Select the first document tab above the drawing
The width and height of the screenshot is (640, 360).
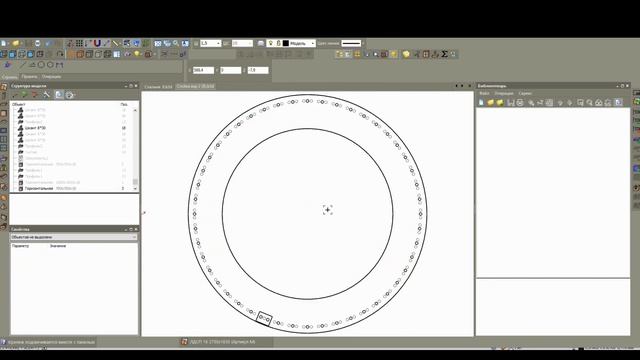coord(158,87)
